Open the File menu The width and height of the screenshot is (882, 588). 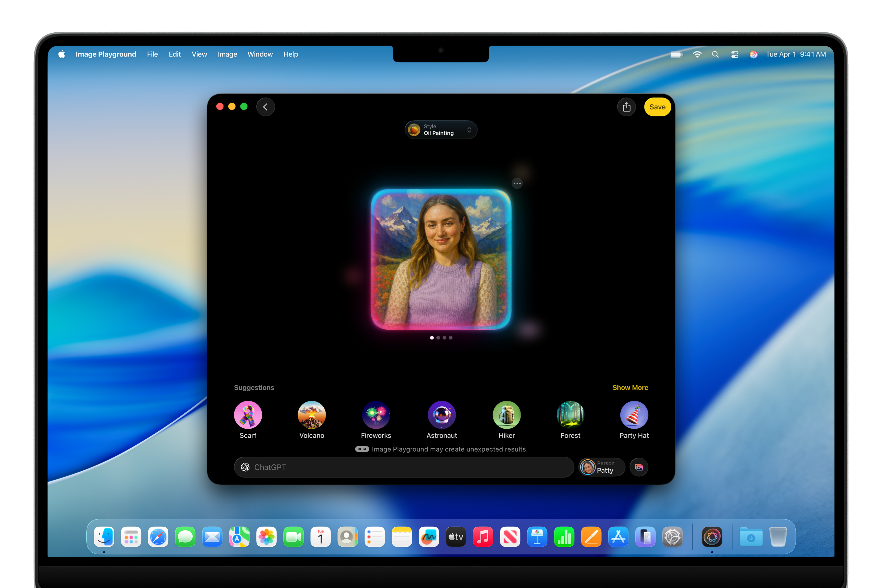152,54
